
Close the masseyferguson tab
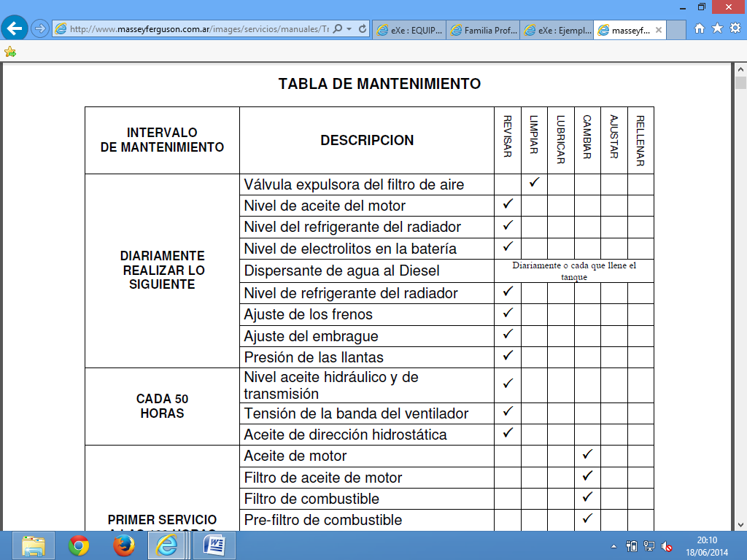pyautogui.click(x=659, y=30)
